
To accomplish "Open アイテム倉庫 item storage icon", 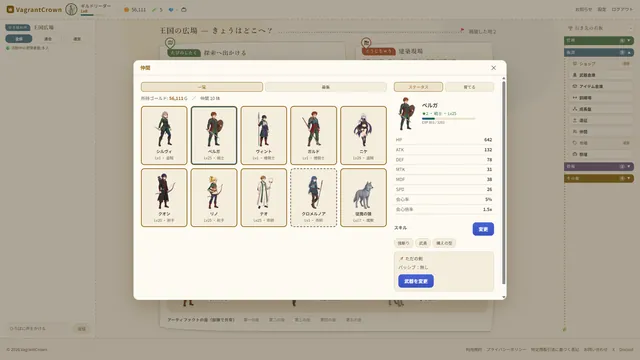I will coord(575,86).
